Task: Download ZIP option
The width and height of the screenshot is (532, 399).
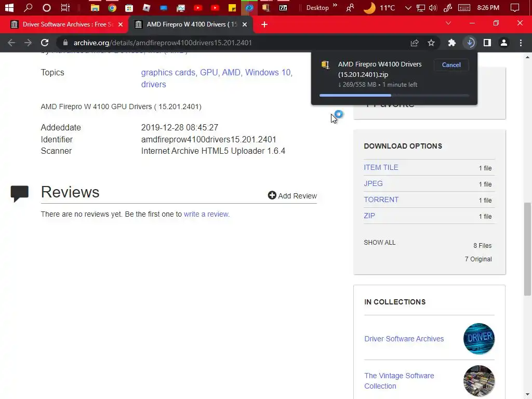Action: [369, 216]
